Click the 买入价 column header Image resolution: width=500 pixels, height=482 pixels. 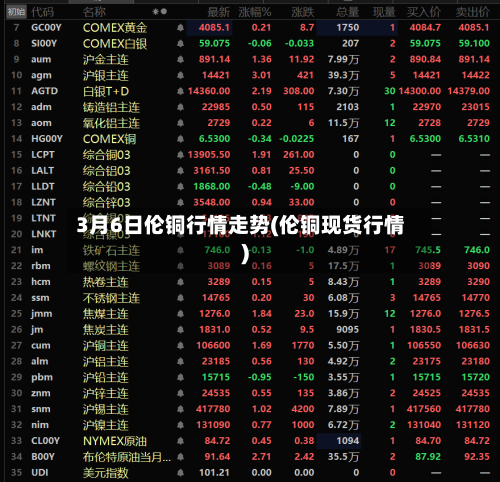click(424, 12)
